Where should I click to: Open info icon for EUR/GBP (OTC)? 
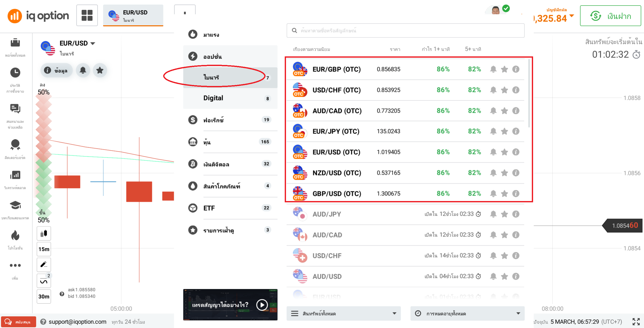(516, 69)
